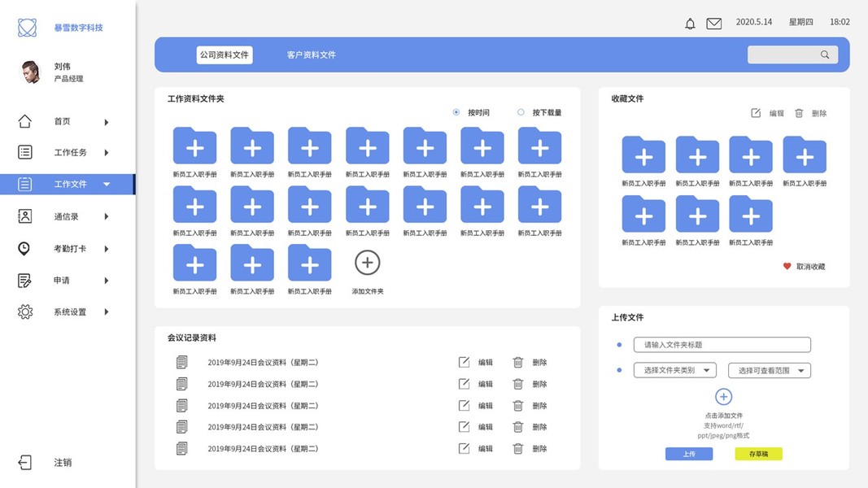868x488 pixels.
Task: Open the last meeting record document icon
Action: 181,448
